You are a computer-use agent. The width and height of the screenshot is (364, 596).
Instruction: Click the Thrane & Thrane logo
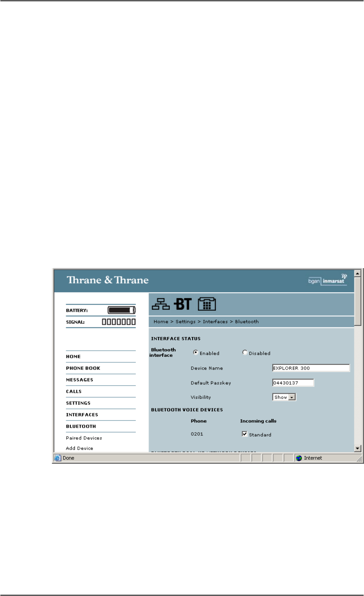108,280
